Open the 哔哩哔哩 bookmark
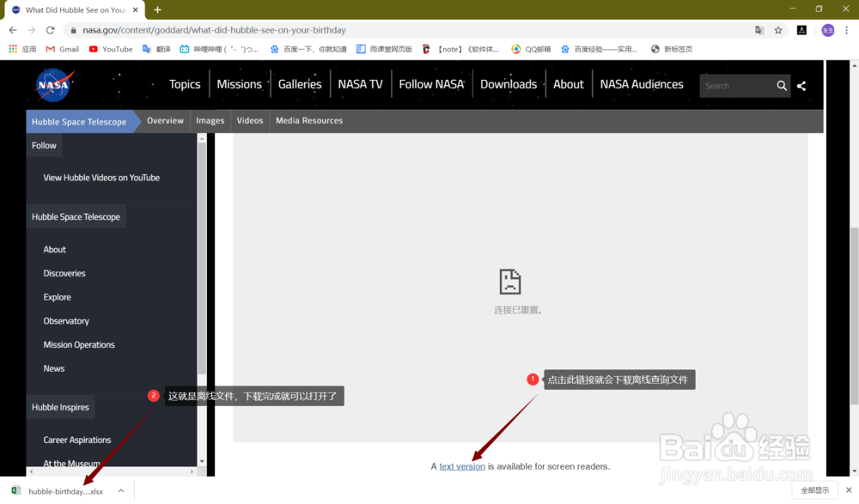The image size is (859, 504). point(219,49)
